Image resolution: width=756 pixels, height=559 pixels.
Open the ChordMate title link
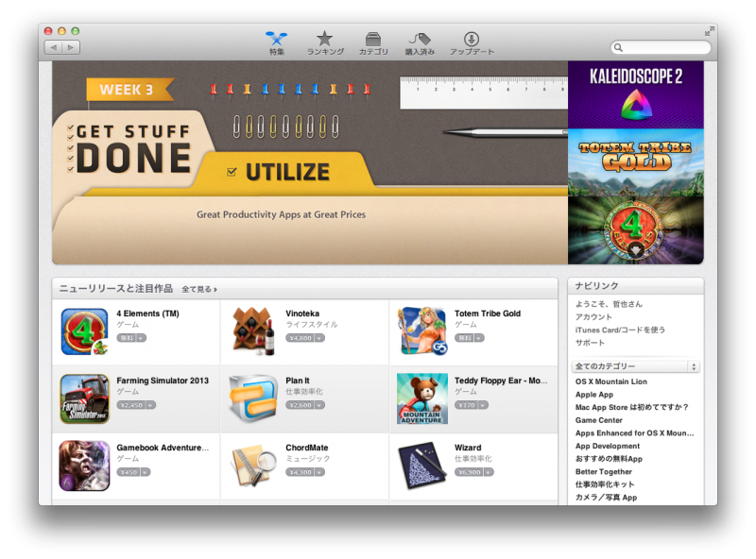click(306, 448)
